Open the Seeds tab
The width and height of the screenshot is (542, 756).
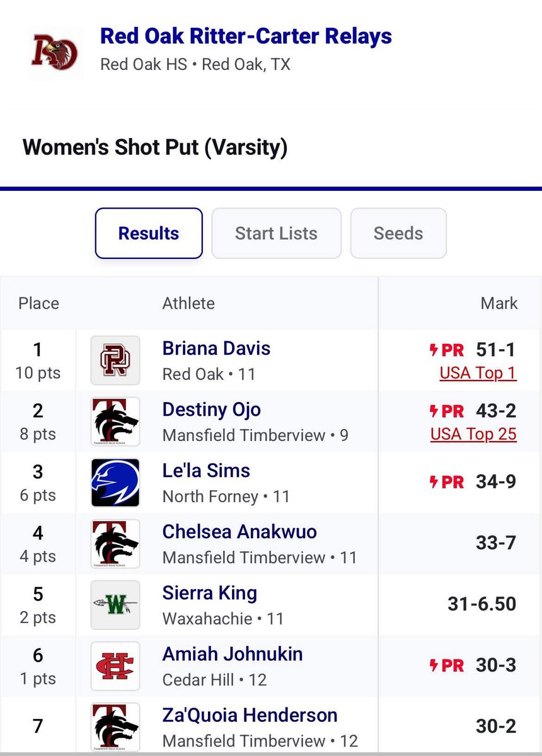(398, 233)
